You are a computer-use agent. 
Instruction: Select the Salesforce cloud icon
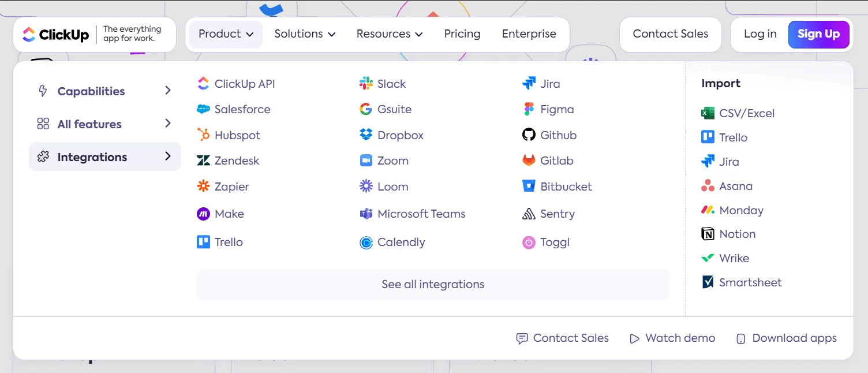pos(203,109)
